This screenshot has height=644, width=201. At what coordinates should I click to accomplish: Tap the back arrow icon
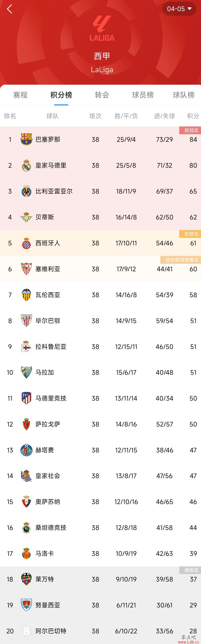pyautogui.click(x=9, y=9)
